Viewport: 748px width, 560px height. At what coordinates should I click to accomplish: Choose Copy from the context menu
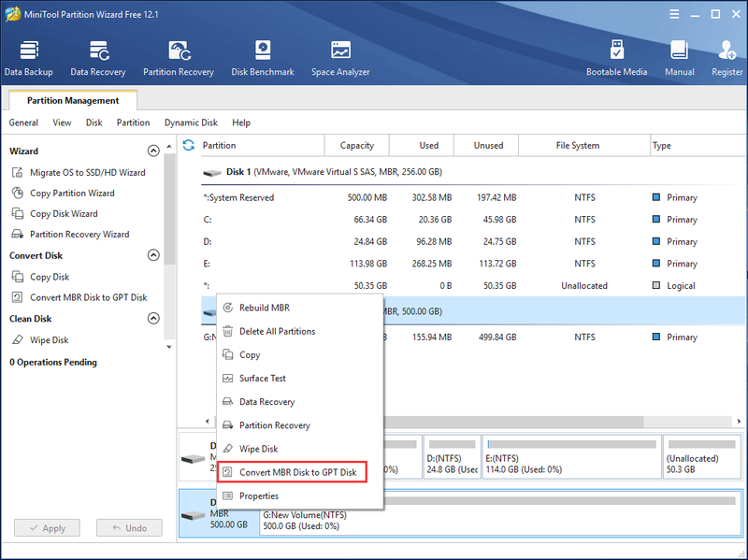300,355
